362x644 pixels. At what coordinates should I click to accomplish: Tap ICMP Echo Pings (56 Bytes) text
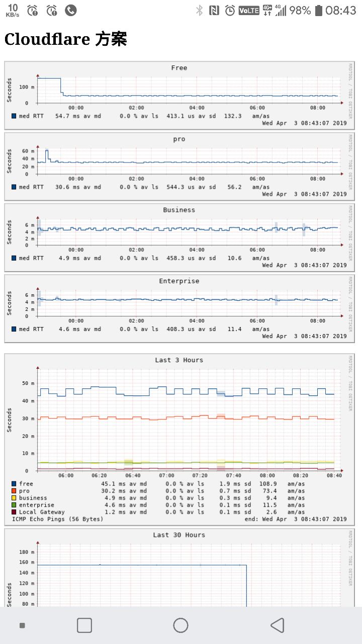[x=58, y=519]
